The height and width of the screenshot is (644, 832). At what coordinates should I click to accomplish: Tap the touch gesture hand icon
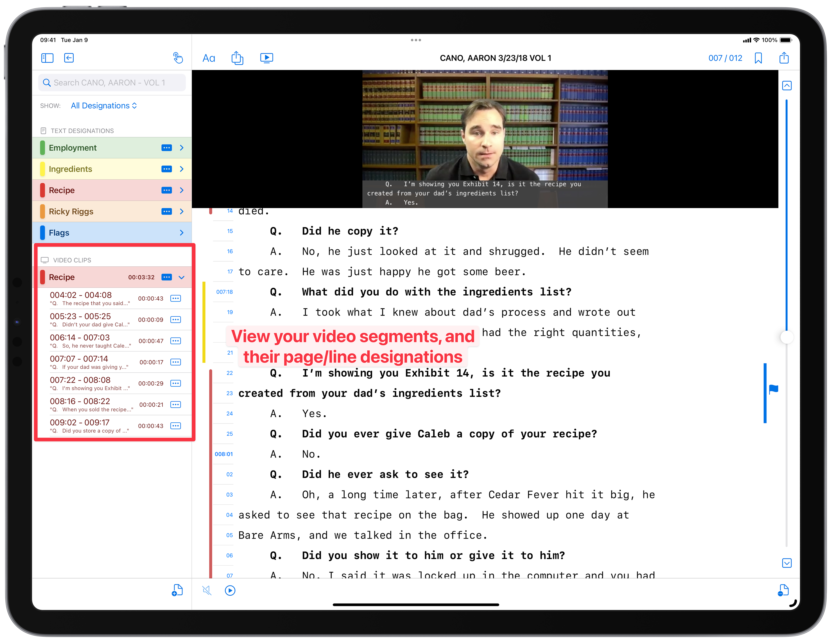[178, 58]
